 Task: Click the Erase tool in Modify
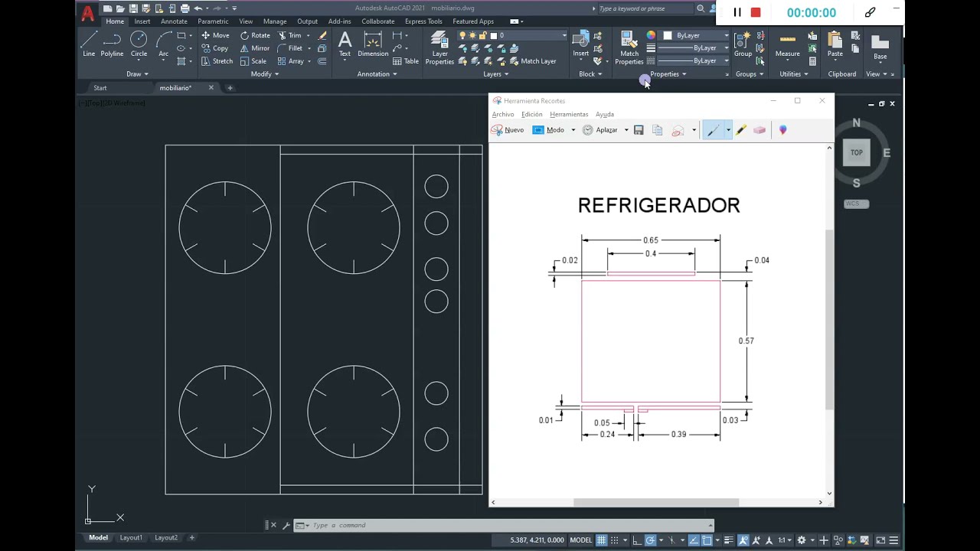322,35
